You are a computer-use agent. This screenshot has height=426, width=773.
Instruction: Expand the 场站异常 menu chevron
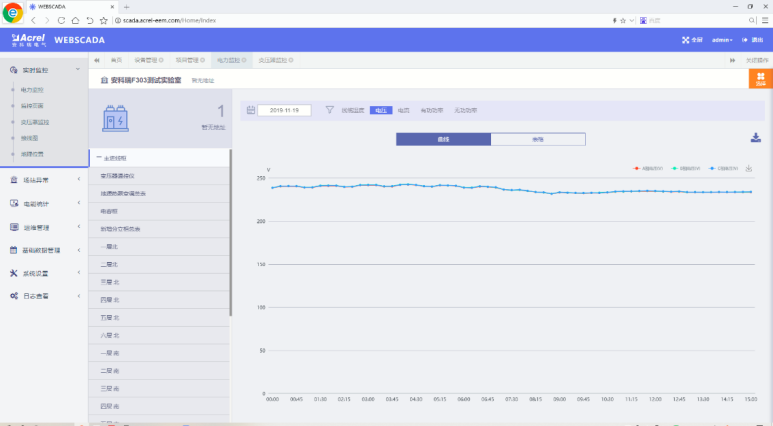tap(79, 179)
